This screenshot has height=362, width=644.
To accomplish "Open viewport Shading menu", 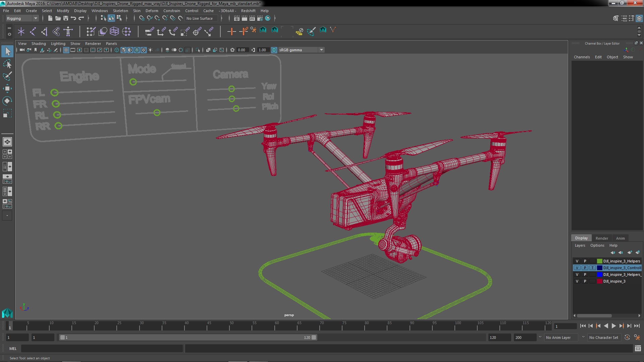I will point(39,44).
